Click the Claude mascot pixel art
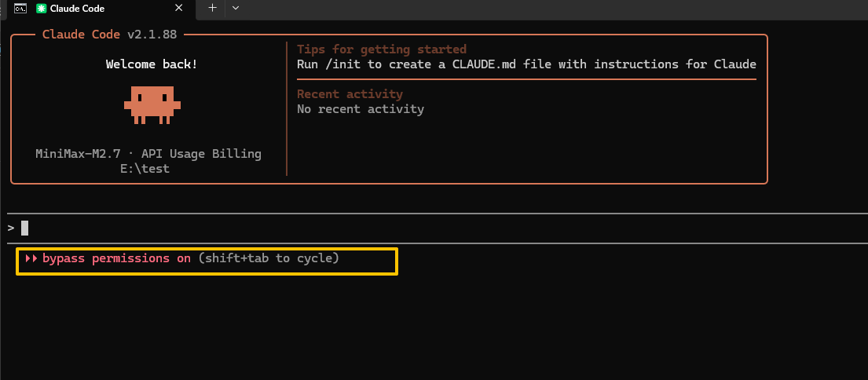The width and height of the screenshot is (868, 380). click(x=152, y=104)
